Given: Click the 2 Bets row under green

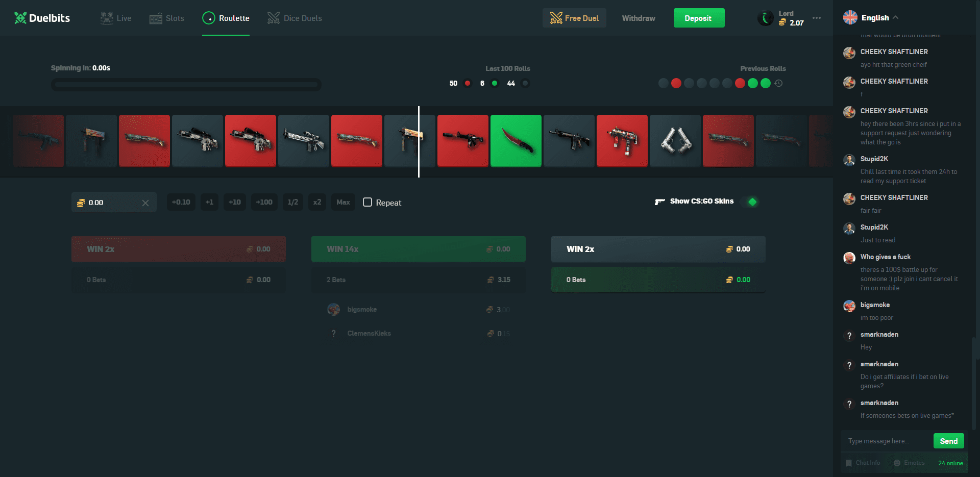Looking at the screenshot, I should 419,280.
